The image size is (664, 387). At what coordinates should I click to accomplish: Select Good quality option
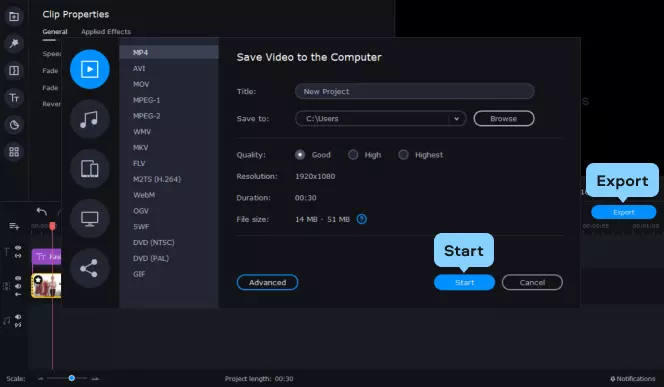click(x=300, y=155)
